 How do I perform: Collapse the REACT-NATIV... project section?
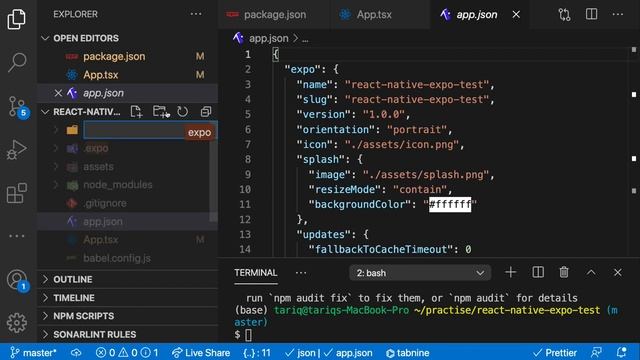point(87,112)
